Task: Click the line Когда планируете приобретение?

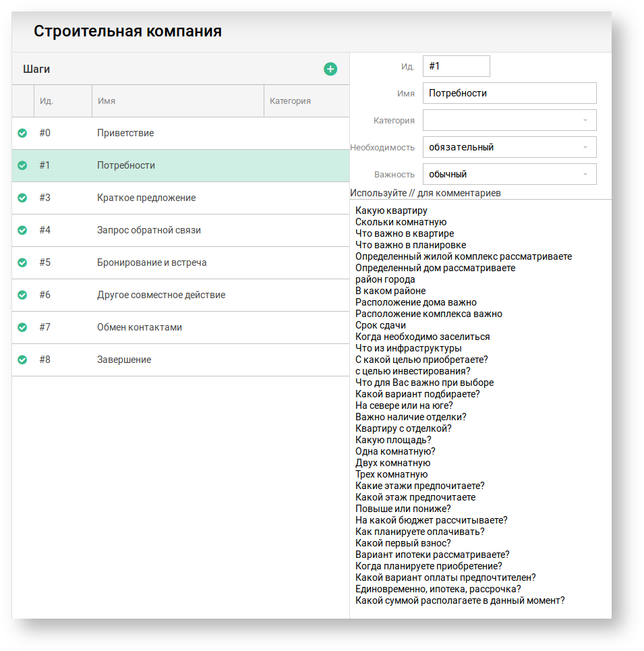Action: (x=429, y=566)
